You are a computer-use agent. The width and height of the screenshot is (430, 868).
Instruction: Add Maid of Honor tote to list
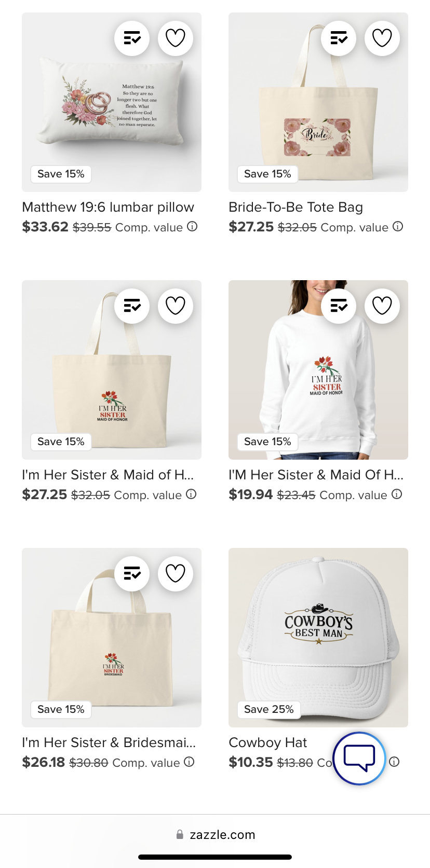tap(132, 306)
